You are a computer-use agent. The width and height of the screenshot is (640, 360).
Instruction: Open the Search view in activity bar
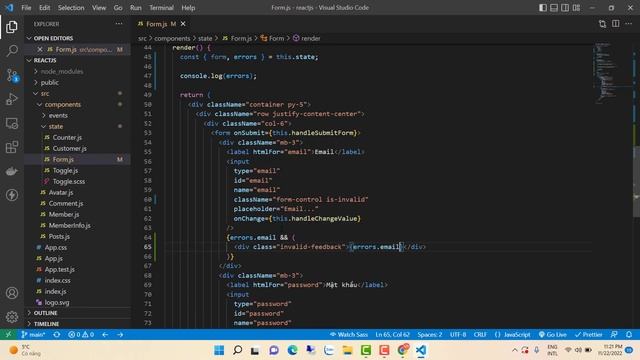tap(12, 51)
